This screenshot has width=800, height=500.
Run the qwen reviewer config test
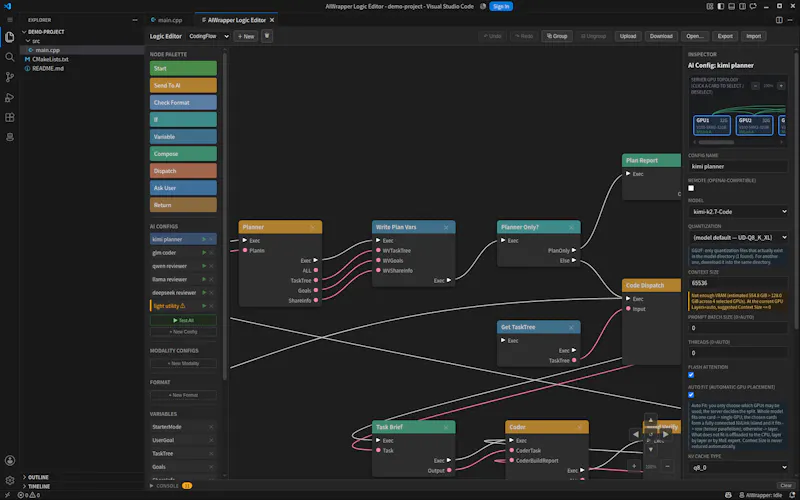(x=204, y=266)
